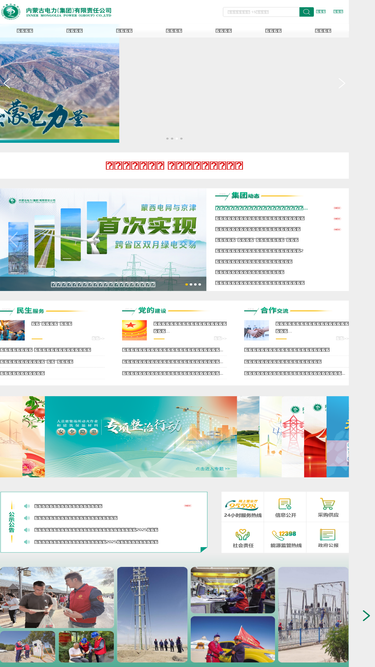The image size is (375, 667).
Task: Open the 民生服务 section heading
Action: point(30,311)
